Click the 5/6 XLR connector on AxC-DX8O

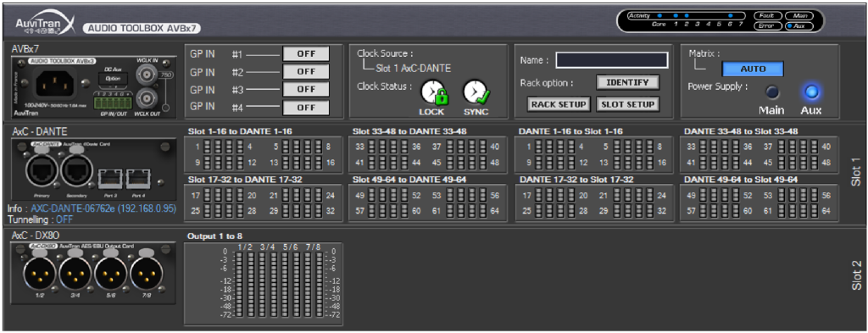(111, 273)
